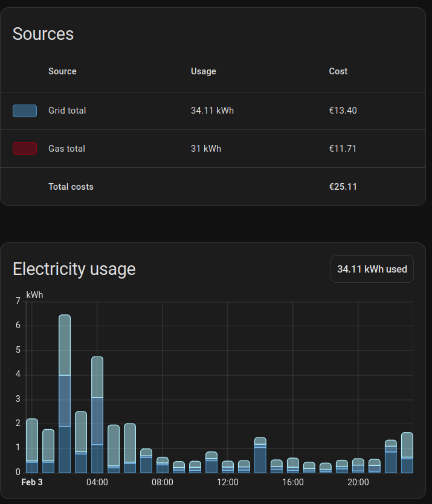Click the first bar above Feb 3
The height and width of the screenshot is (504, 432).
click(32, 445)
